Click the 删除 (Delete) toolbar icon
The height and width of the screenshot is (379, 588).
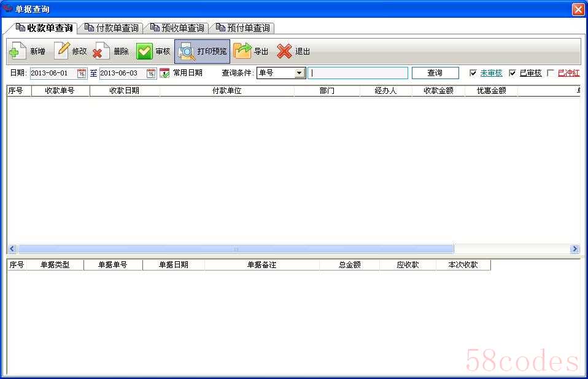(x=101, y=52)
